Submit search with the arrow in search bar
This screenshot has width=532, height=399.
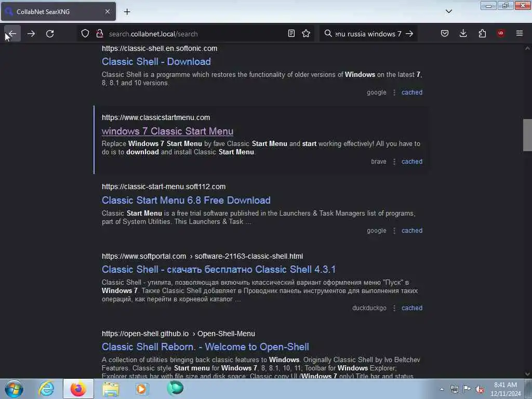coord(409,34)
